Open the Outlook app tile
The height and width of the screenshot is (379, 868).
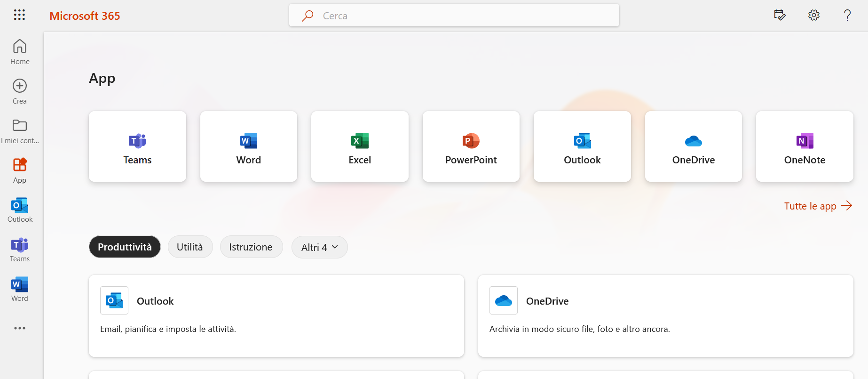click(582, 146)
